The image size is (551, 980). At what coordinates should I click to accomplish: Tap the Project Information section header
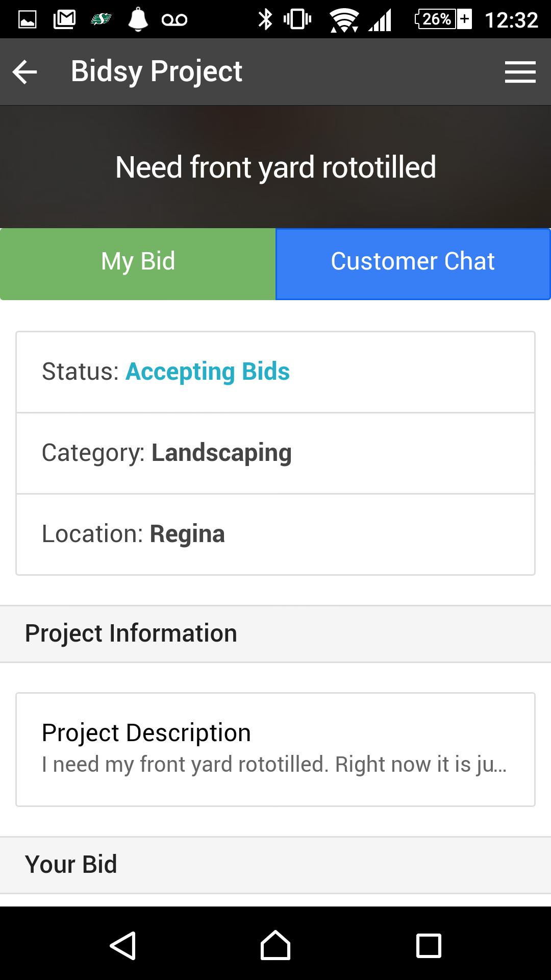[275, 634]
